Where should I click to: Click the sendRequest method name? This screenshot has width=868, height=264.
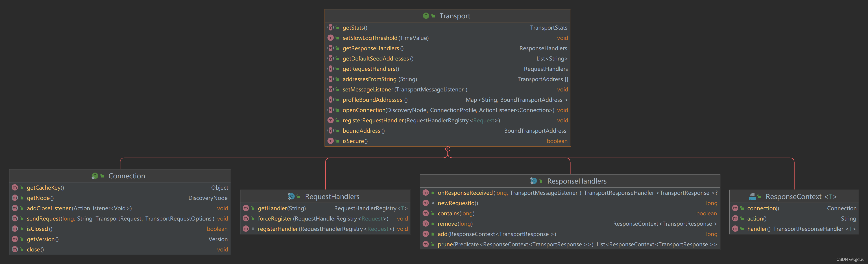pyautogui.click(x=44, y=219)
